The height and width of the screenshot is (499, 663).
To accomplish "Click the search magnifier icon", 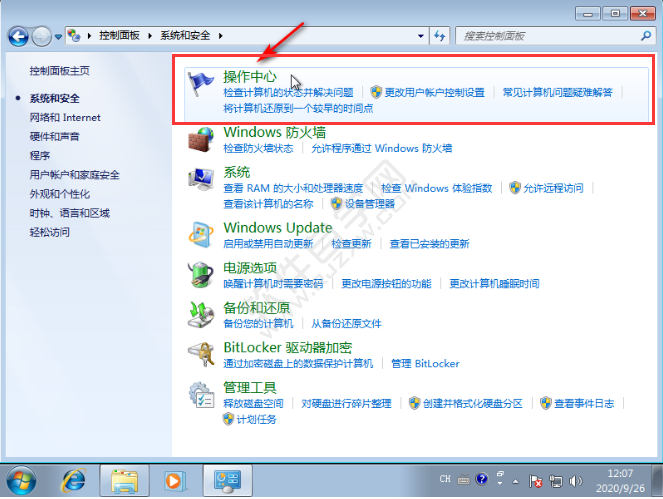I will pos(646,36).
